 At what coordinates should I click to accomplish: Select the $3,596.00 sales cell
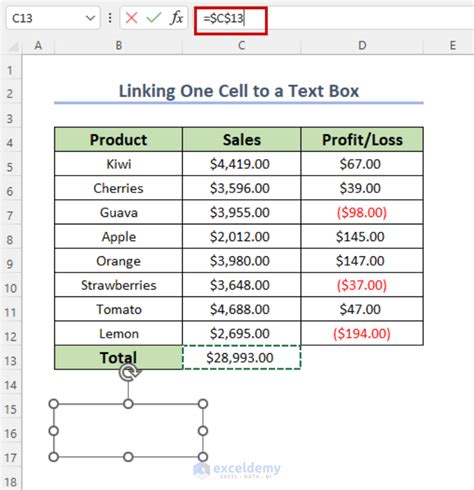pos(242,188)
